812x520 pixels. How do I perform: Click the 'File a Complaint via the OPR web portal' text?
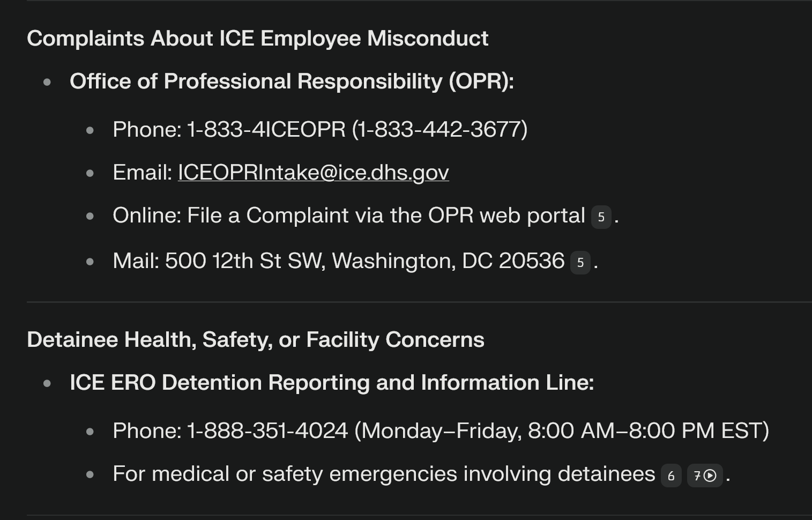pyautogui.click(x=386, y=216)
